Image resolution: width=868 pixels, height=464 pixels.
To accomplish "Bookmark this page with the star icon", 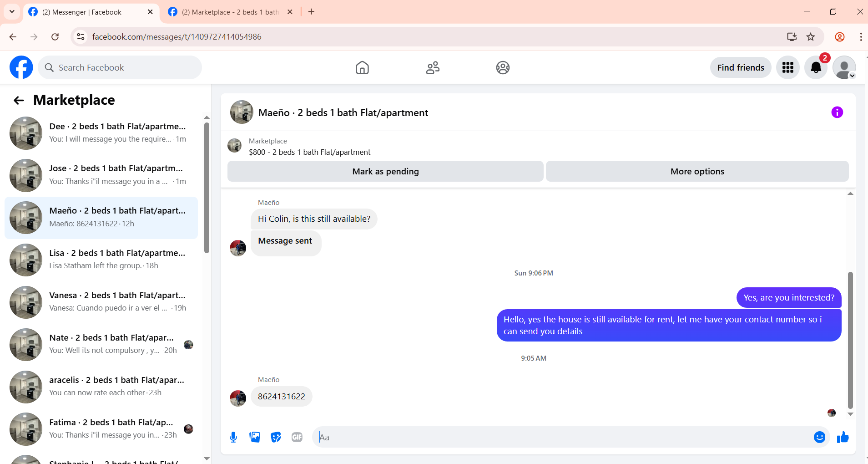I will click(x=811, y=37).
